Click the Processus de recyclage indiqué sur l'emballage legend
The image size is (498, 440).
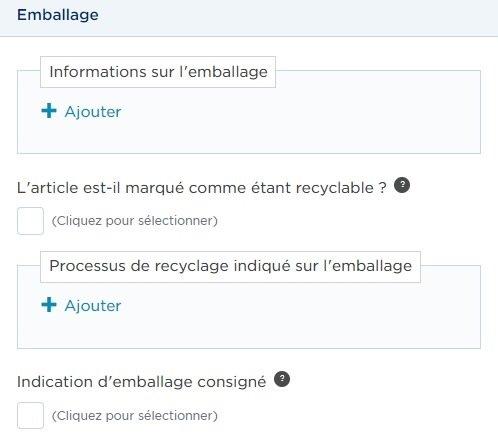[230, 267]
